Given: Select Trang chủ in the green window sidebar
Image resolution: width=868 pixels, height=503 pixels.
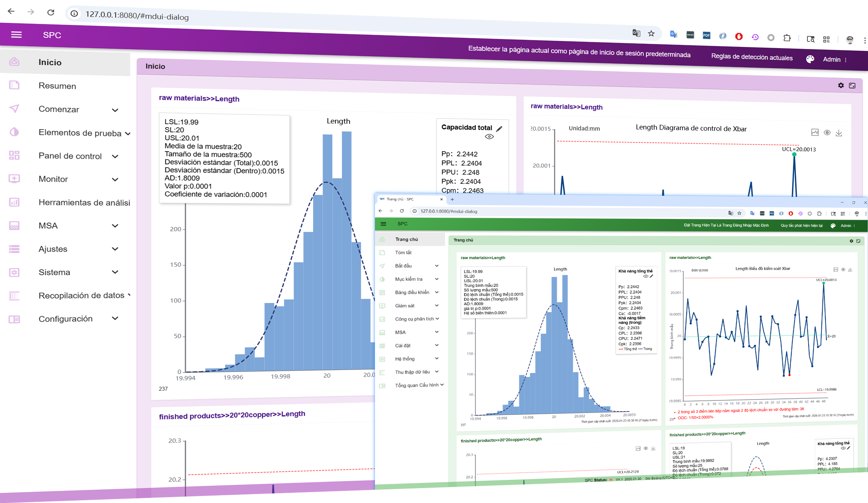Looking at the screenshot, I should pyautogui.click(x=410, y=239).
